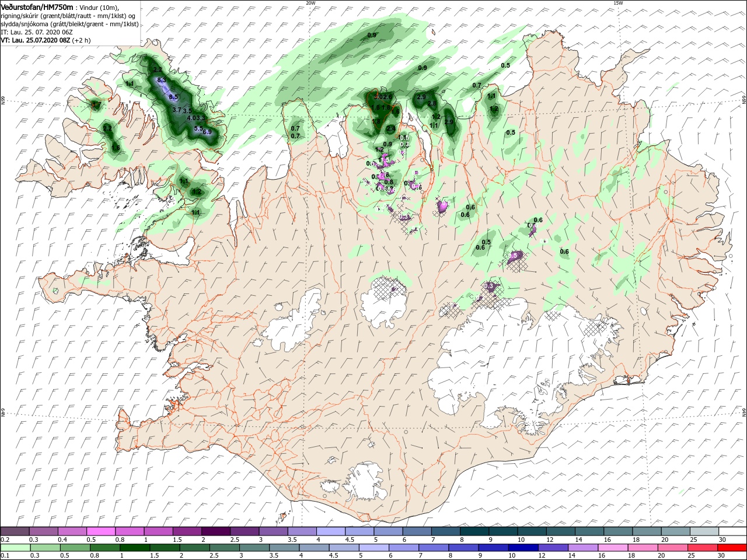Click the '0.8' label in upper legend row
The image size is (747, 560).
coord(120,540)
